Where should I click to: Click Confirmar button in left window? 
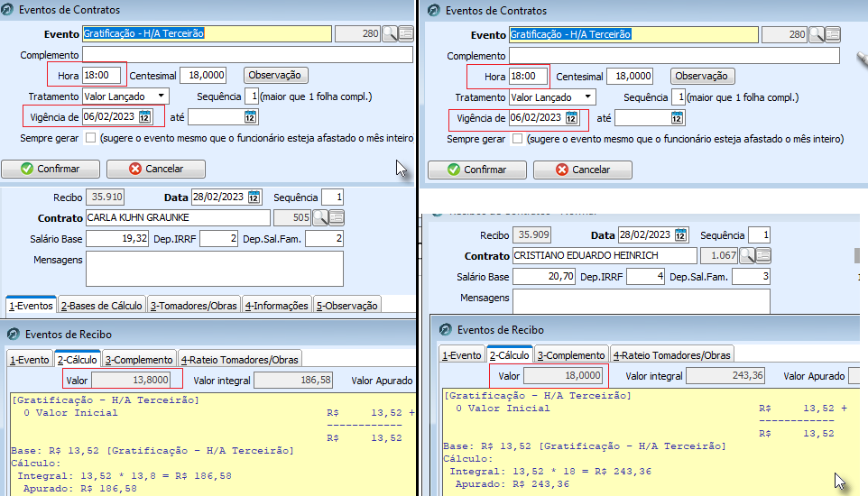tap(51, 169)
